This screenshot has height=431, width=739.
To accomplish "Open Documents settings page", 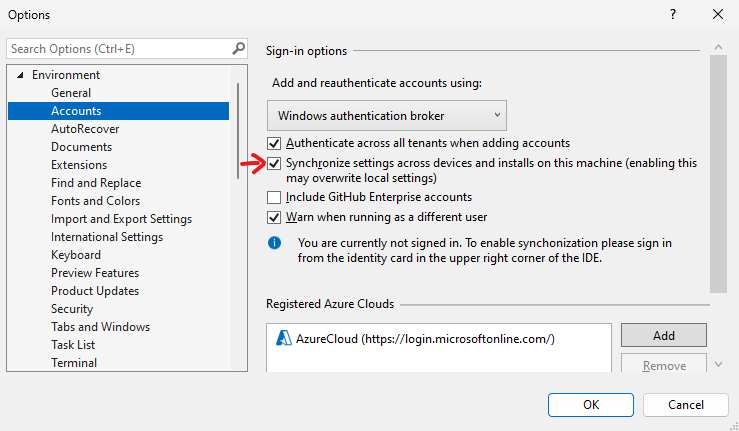I will pyautogui.click(x=81, y=147).
